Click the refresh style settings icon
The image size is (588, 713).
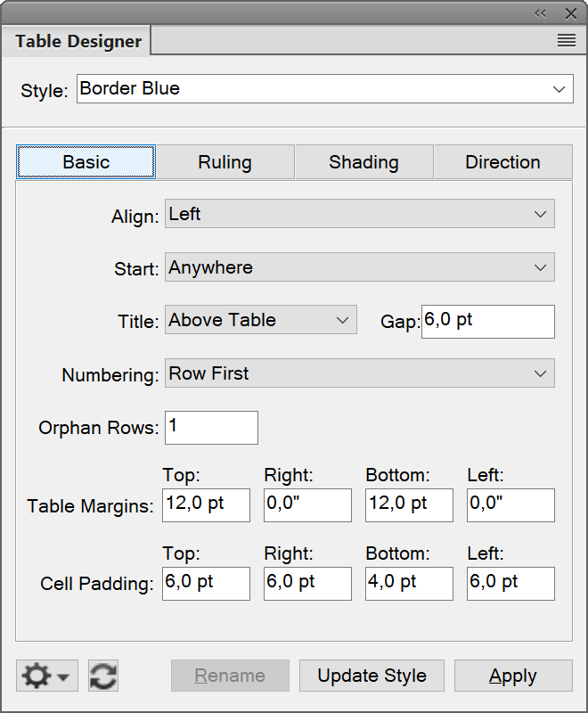point(102,676)
